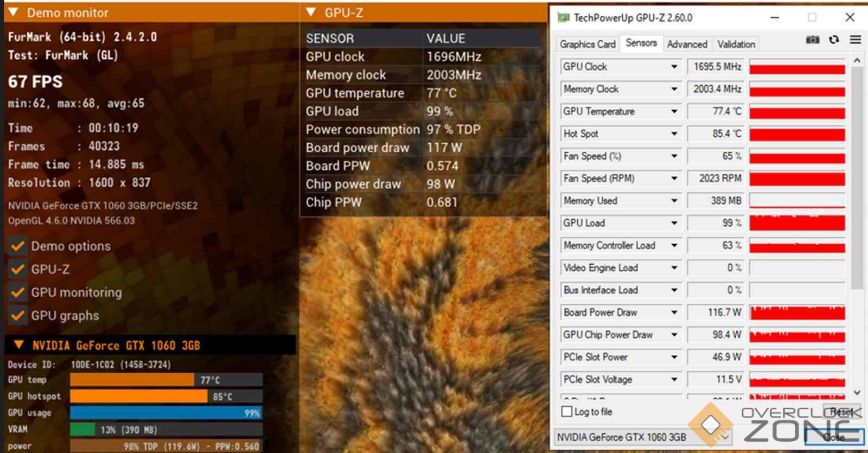Image resolution: width=868 pixels, height=453 pixels.
Task: Collapse the GPU-Z overlay panel header
Action: (x=311, y=12)
